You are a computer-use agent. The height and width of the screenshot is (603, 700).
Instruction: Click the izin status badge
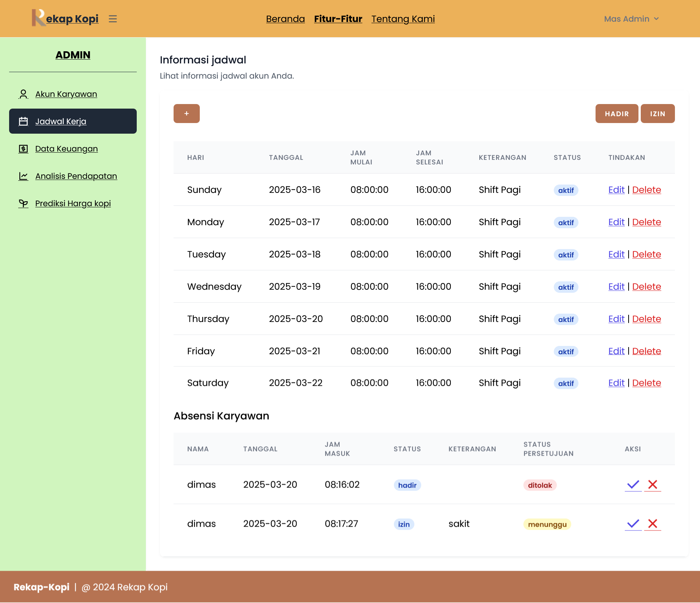[404, 524]
